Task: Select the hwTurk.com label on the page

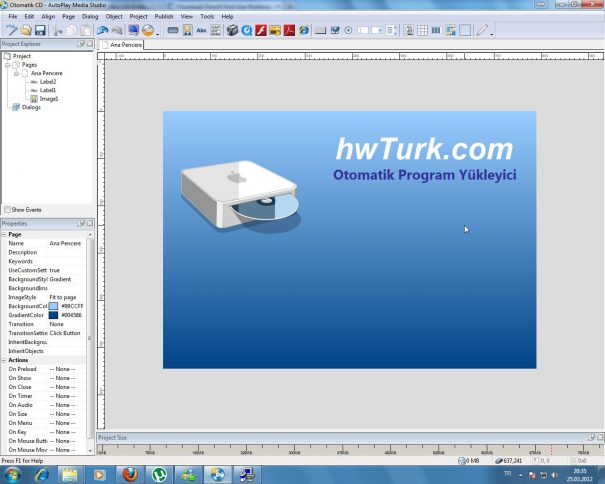Action: (424, 149)
